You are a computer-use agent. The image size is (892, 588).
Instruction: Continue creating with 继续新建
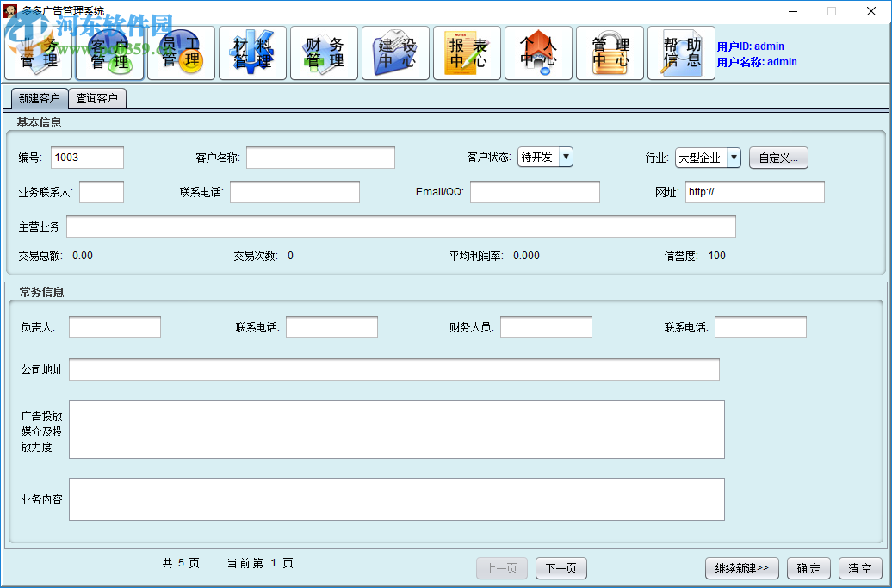point(741,568)
